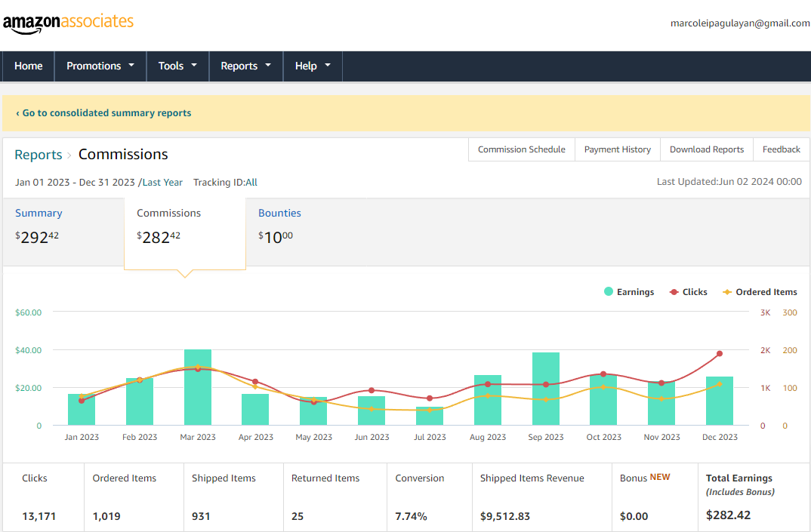Open the Home menu item

tap(29, 66)
